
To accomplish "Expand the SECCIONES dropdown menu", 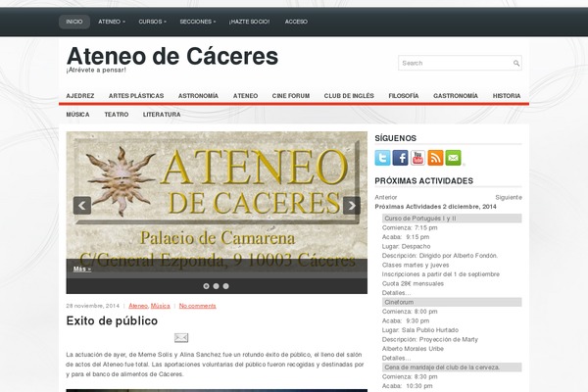I will pos(198,22).
